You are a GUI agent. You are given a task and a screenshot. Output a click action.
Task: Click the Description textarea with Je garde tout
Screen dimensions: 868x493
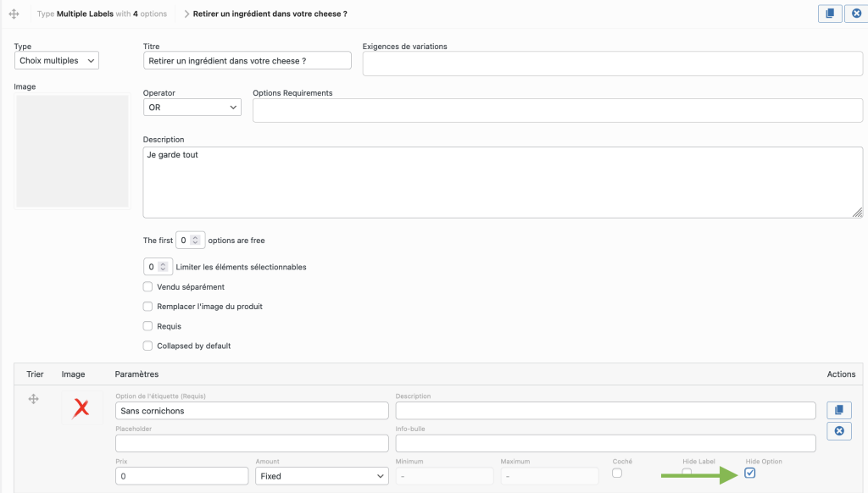[503, 182]
